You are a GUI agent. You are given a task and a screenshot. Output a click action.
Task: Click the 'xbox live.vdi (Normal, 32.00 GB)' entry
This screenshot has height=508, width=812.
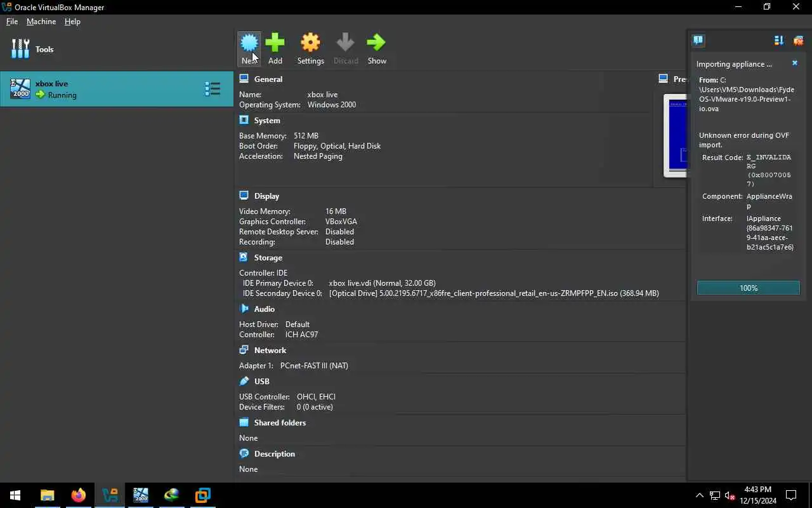point(382,283)
